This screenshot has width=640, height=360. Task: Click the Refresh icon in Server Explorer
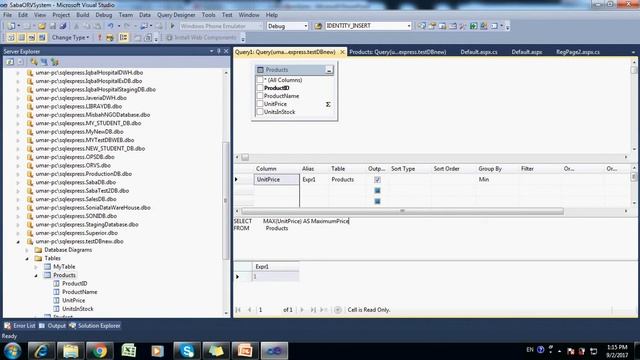tap(10, 62)
